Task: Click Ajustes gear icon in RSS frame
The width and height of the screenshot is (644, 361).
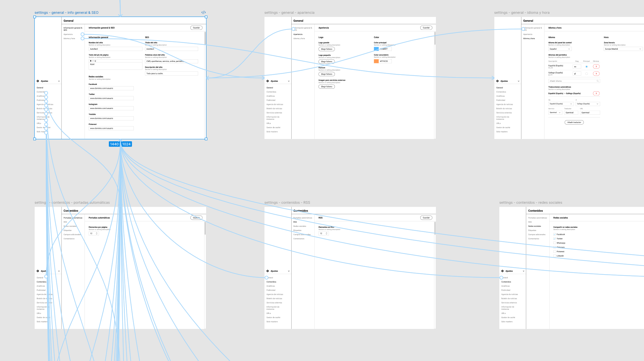Action: [268, 271]
